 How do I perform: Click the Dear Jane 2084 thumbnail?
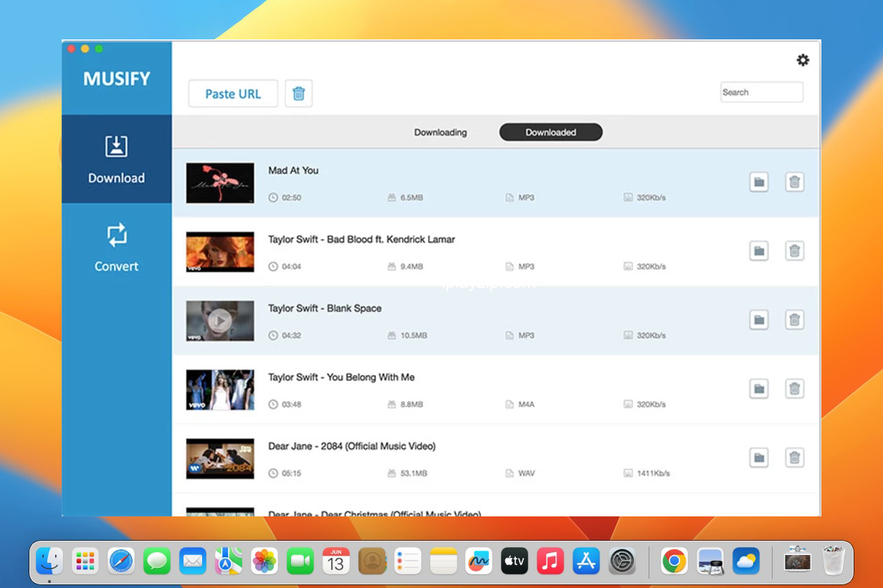[220, 458]
